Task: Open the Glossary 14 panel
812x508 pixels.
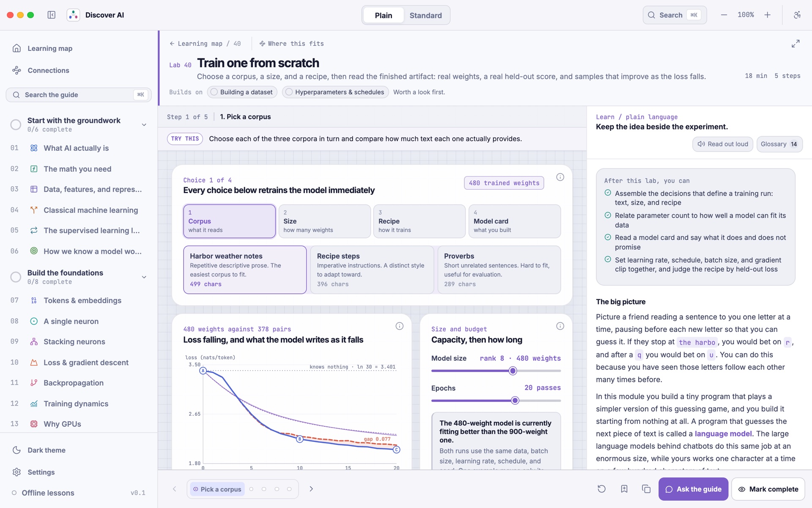Action: click(x=779, y=144)
